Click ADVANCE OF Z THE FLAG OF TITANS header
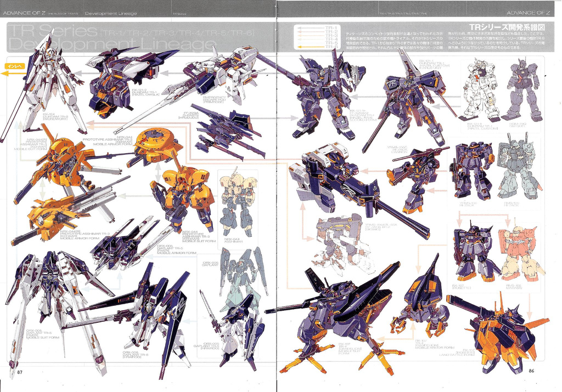Image resolution: width=562 pixels, height=392 pixels. coord(40,13)
